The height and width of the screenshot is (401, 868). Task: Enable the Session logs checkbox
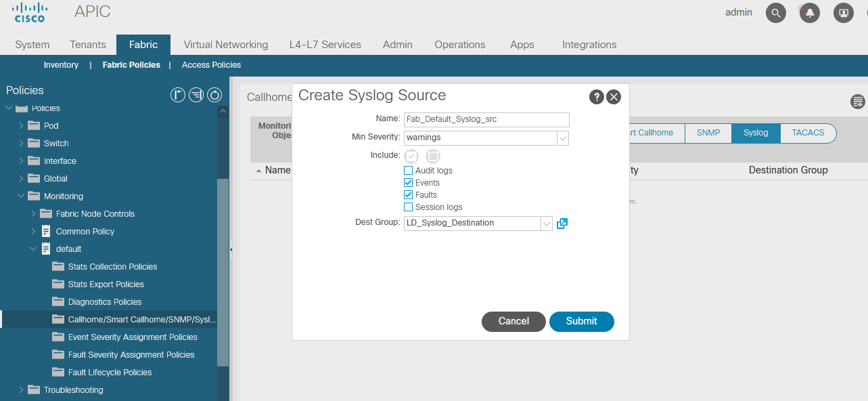pos(407,207)
